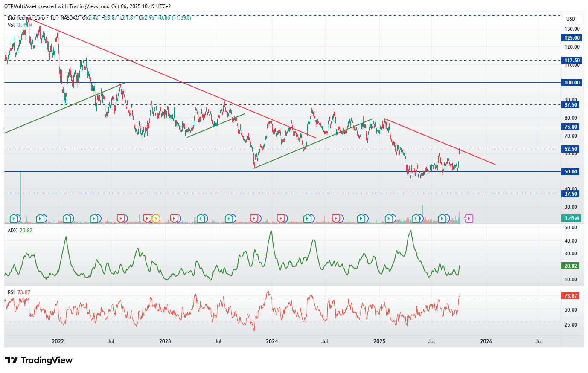Click the green 3.49M volume label
This screenshot has height=373, width=588.
click(x=571, y=218)
